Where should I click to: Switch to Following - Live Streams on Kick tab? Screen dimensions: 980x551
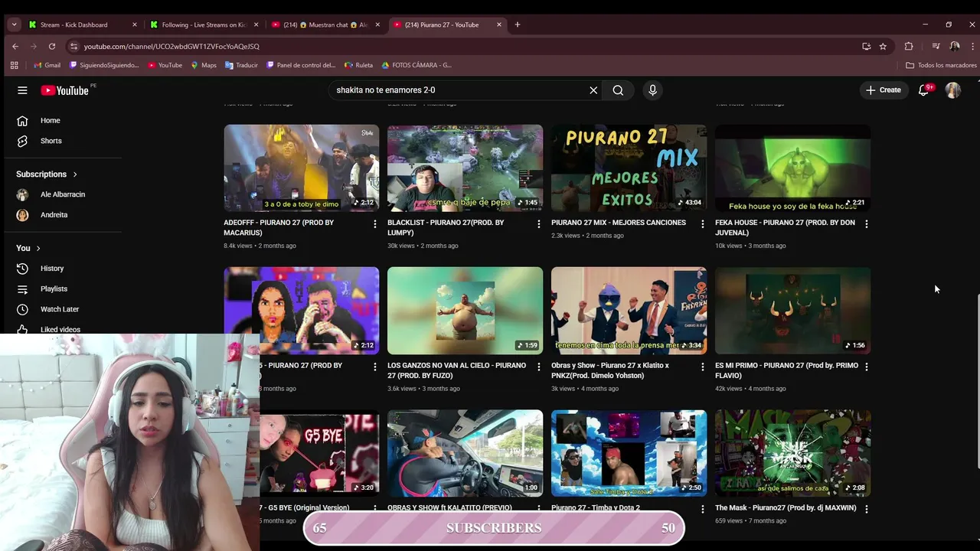click(x=203, y=24)
